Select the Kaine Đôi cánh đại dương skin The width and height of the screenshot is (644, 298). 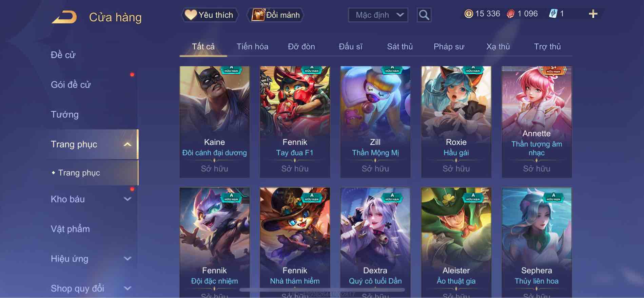coord(214,122)
